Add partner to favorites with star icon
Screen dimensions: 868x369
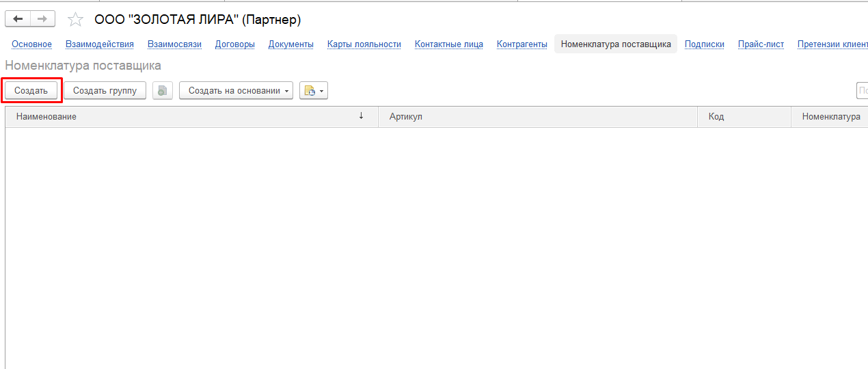tap(75, 20)
